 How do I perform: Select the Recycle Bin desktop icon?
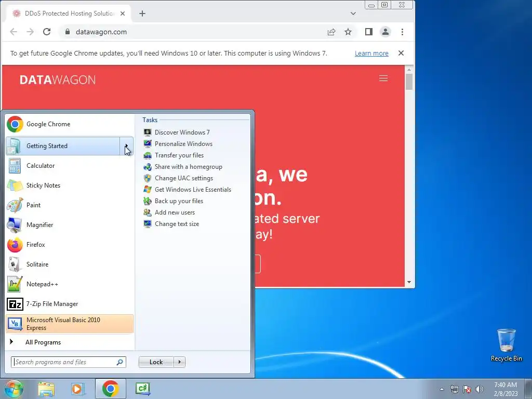pos(507,345)
